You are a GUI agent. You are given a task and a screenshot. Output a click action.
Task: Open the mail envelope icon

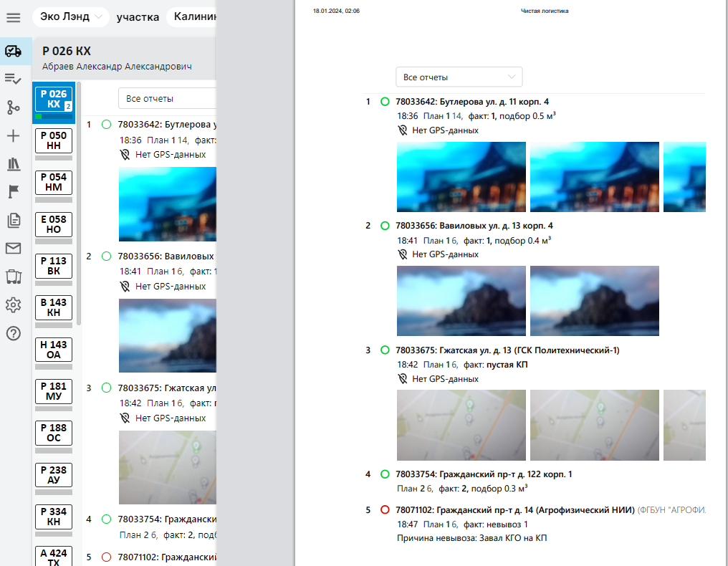point(13,249)
